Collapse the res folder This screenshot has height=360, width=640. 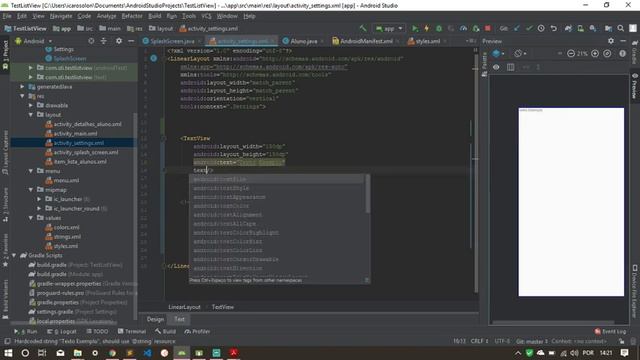(22, 96)
